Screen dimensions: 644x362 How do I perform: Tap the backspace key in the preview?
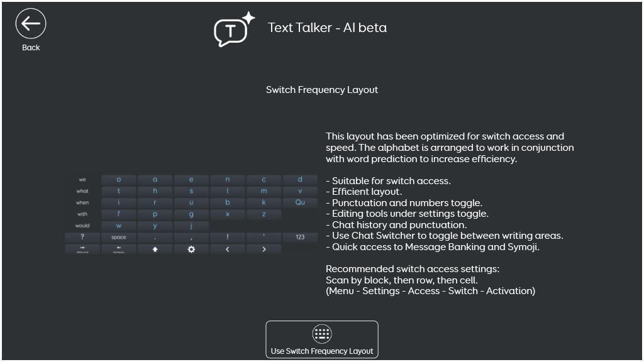[119, 249]
